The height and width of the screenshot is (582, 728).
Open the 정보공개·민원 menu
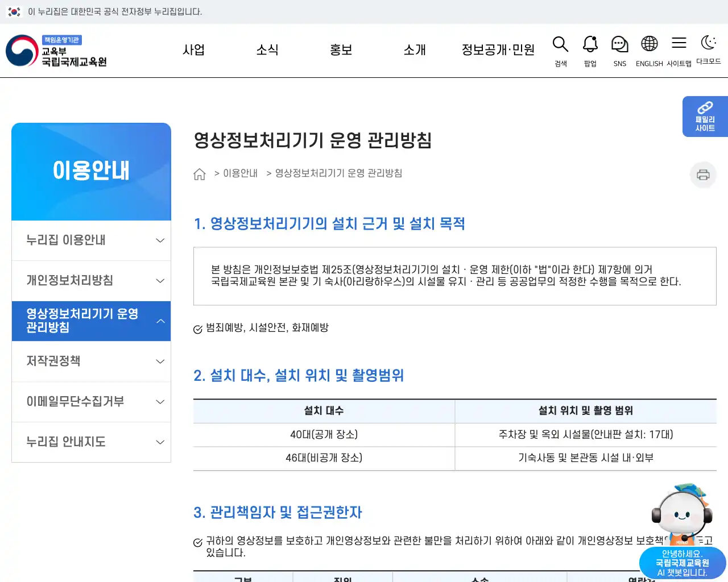(498, 50)
